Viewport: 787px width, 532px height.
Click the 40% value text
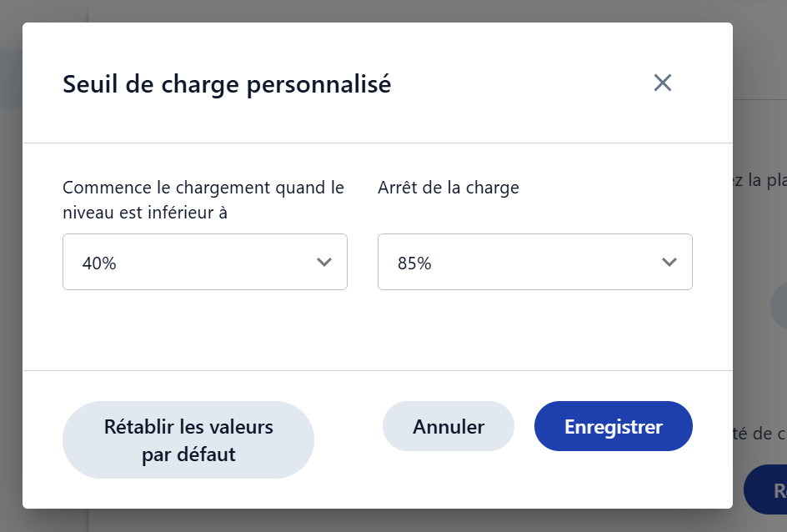(99, 263)
